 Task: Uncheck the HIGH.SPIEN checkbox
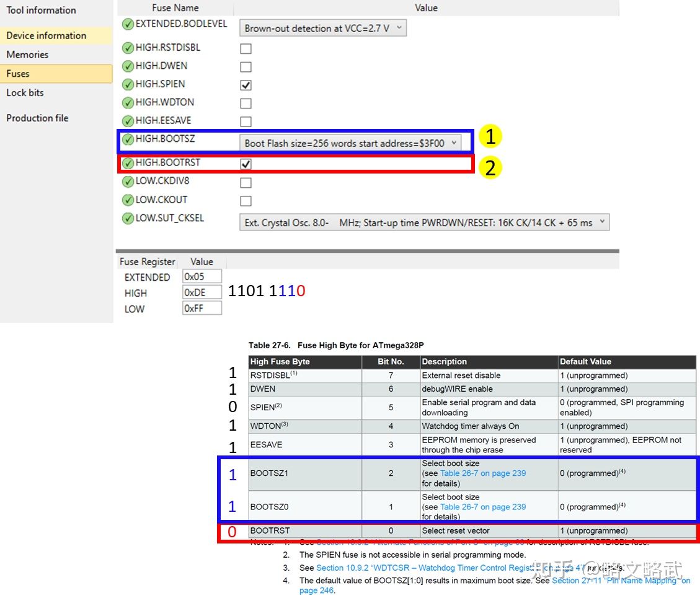tap(246, 85)
